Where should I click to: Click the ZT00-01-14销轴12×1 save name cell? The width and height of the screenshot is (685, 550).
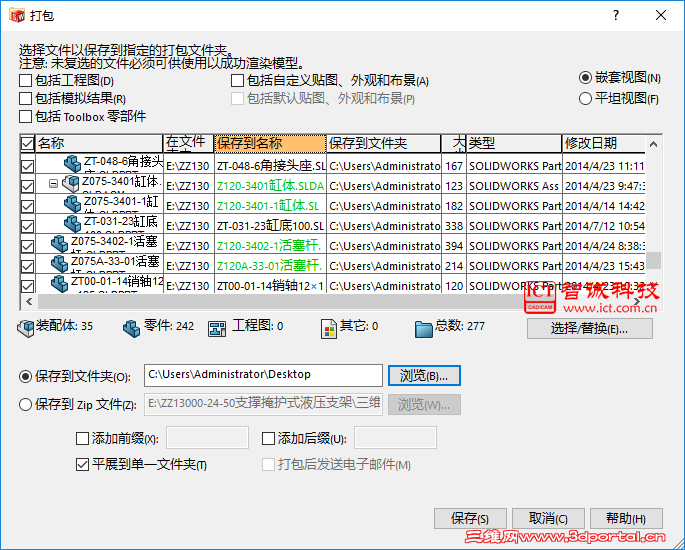[270, 286]
